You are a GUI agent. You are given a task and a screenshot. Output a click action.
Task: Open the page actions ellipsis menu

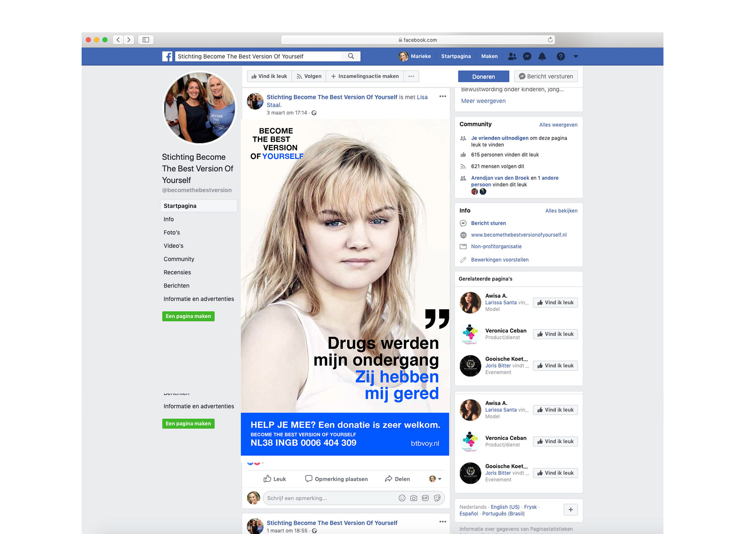pos(411,76)
